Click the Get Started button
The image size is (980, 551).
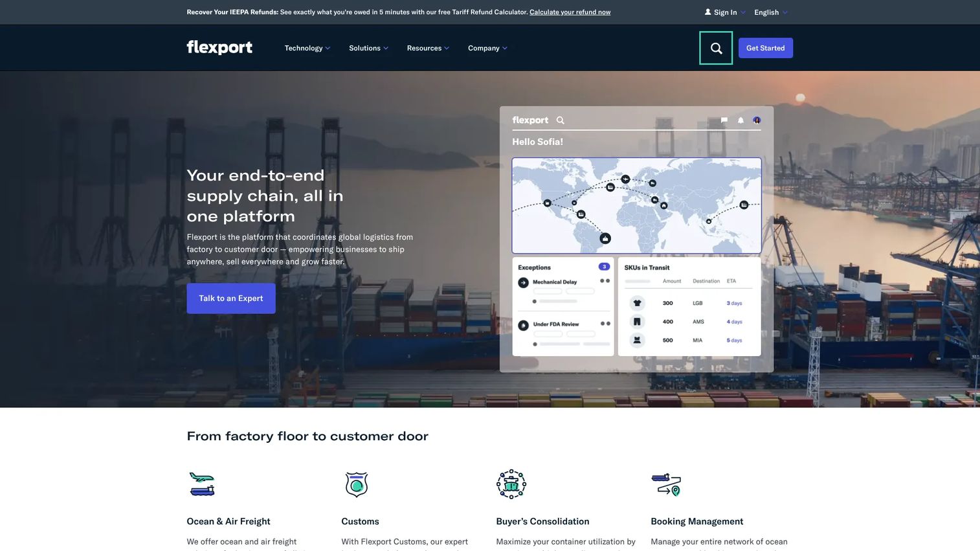(766, 48)
